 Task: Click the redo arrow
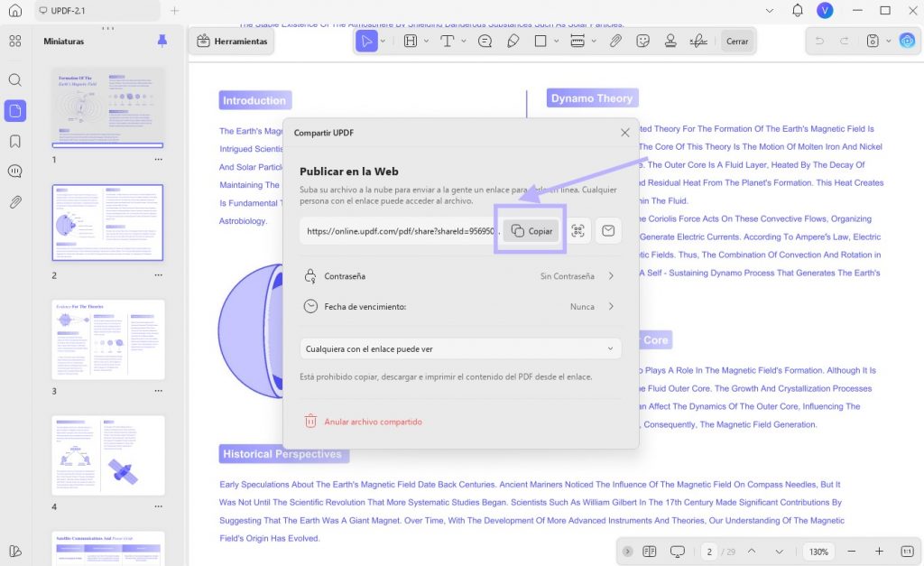tap(844, 41)
